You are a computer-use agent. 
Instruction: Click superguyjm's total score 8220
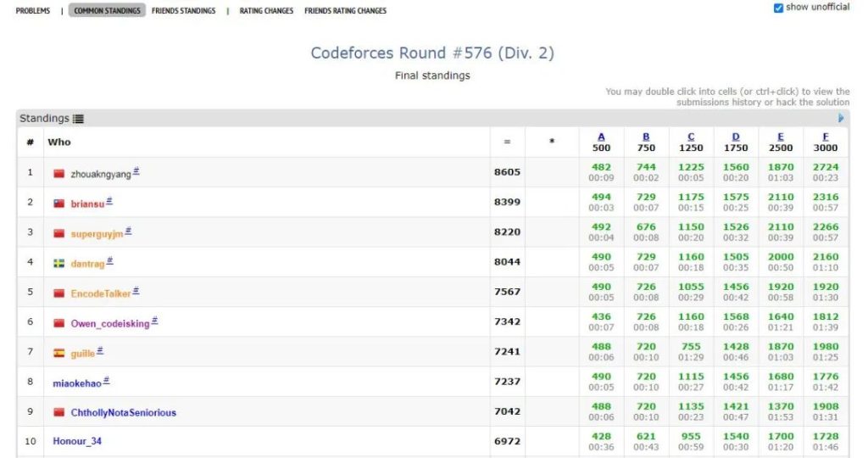click(507, 232)
